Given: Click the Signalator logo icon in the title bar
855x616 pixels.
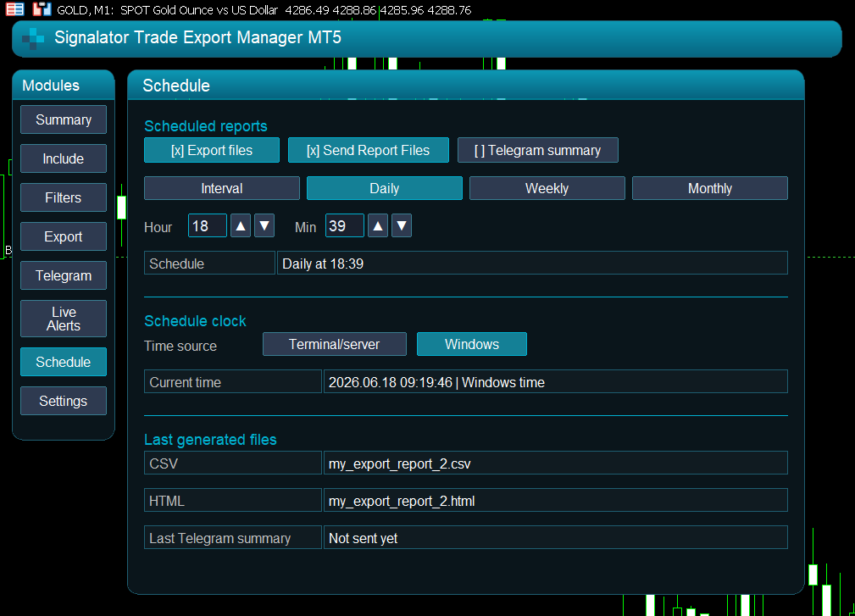Looking at the screenshot, I should [33, 38].
